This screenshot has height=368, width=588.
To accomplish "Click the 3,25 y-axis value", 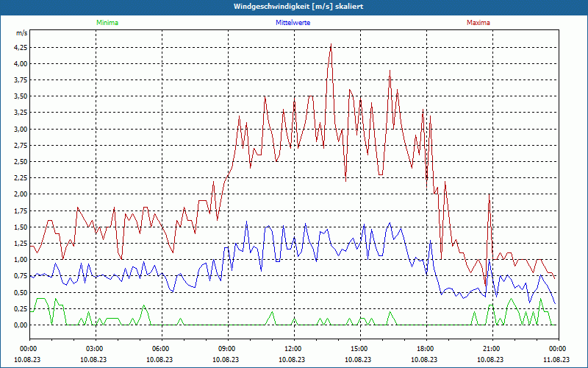I will (x=21, y=113).
